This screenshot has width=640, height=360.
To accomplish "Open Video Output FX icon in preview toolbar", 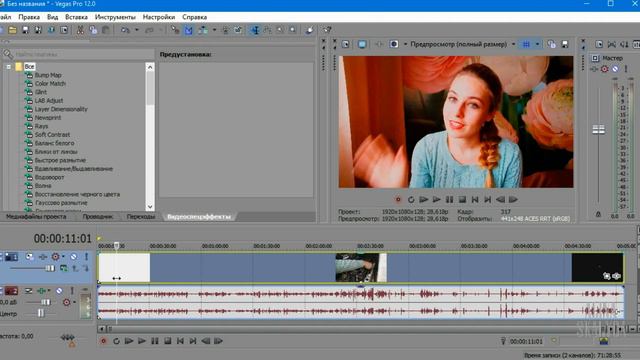I will tap(379, 44).
